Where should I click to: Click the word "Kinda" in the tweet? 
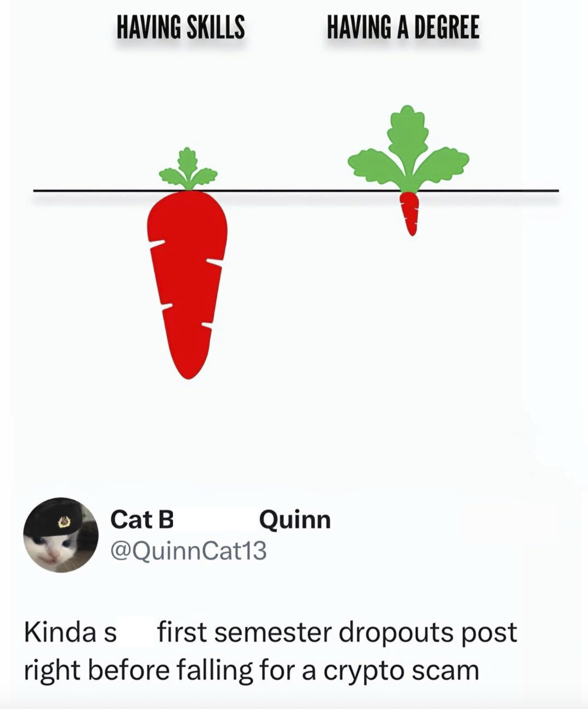tap(59, 632)
